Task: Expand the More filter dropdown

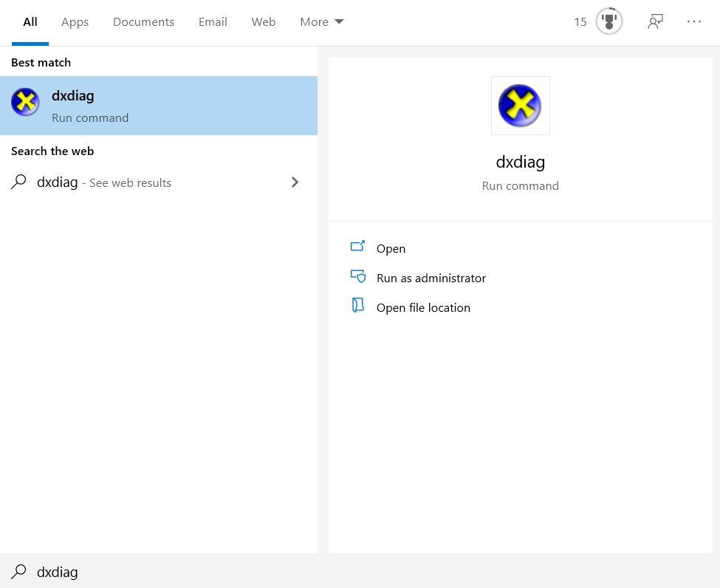Action: click(321, 22)
